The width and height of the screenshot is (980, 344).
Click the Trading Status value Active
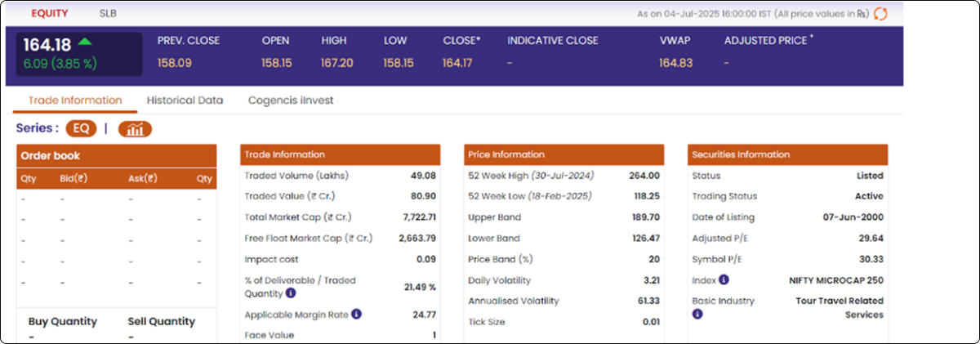tap(869, 196)
